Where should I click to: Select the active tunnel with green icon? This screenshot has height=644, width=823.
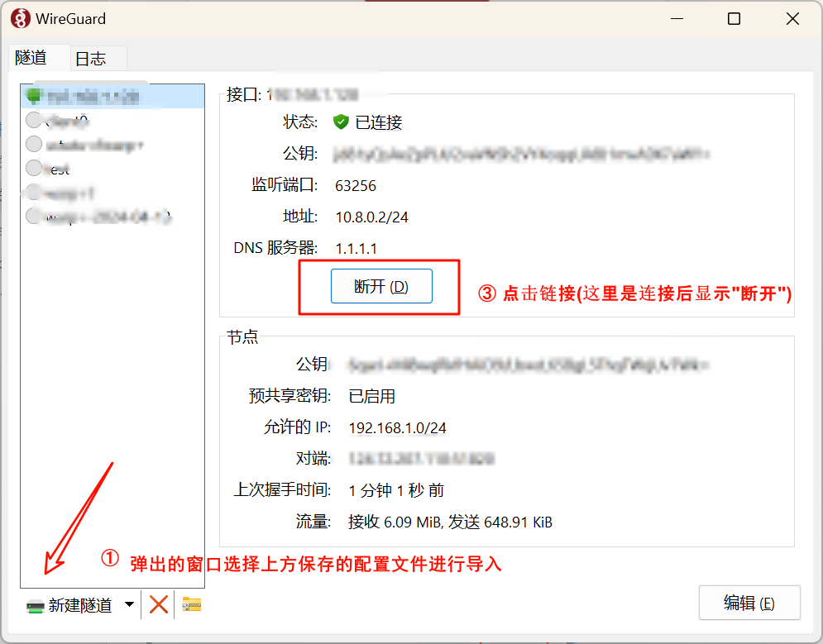(x=112, y=97)
